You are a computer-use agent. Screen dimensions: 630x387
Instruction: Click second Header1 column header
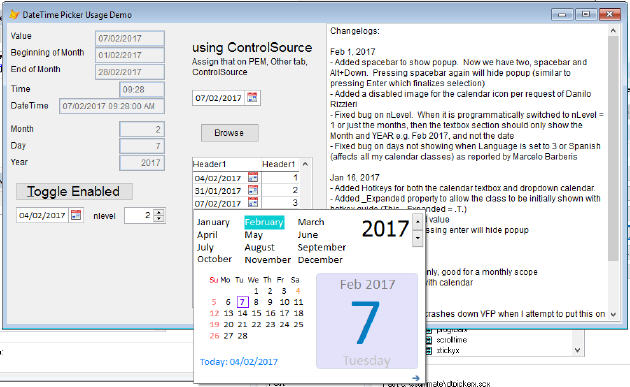pos(280,164)
